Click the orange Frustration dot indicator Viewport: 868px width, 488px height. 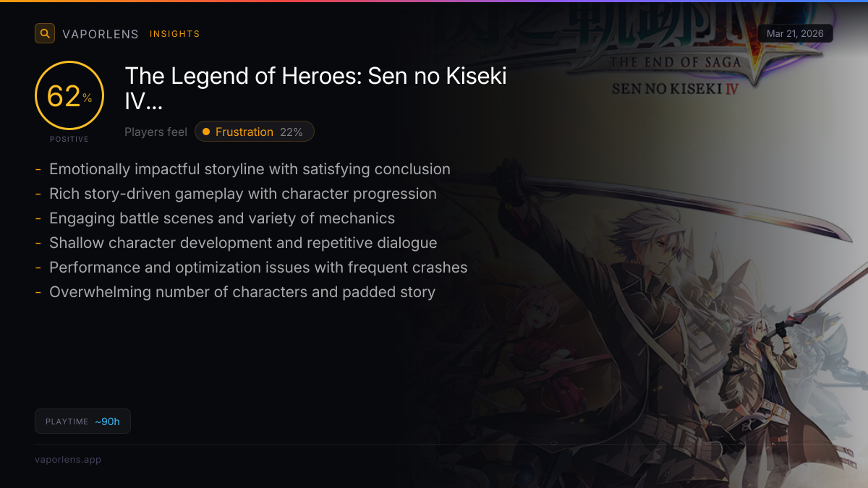206,132
